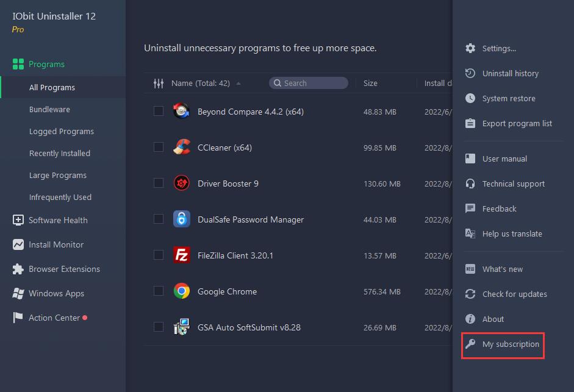Click the Export program list clipboard icon
This screenshot has height=392, width=574.
470,123
